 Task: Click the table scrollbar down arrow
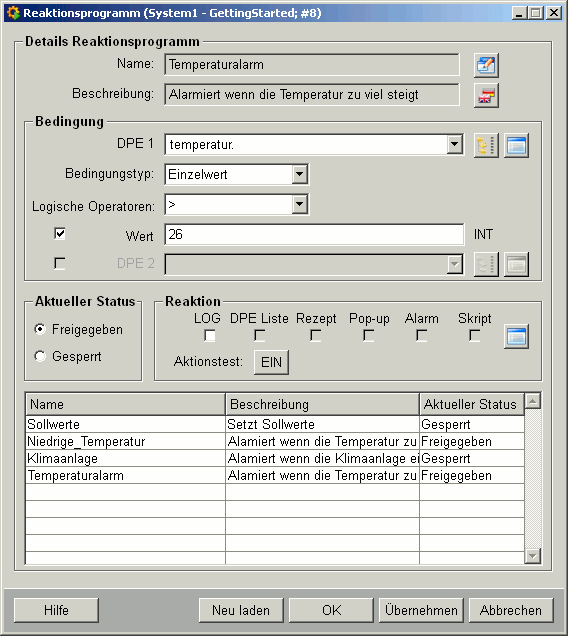532,555
